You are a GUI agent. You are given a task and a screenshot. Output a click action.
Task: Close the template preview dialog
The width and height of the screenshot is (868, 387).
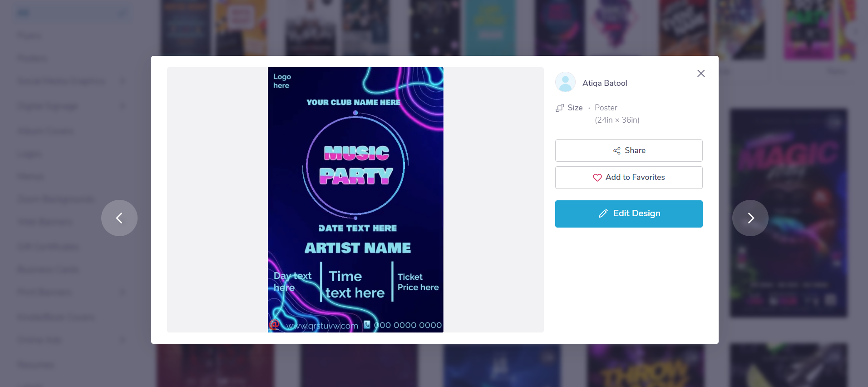(701, 74)
